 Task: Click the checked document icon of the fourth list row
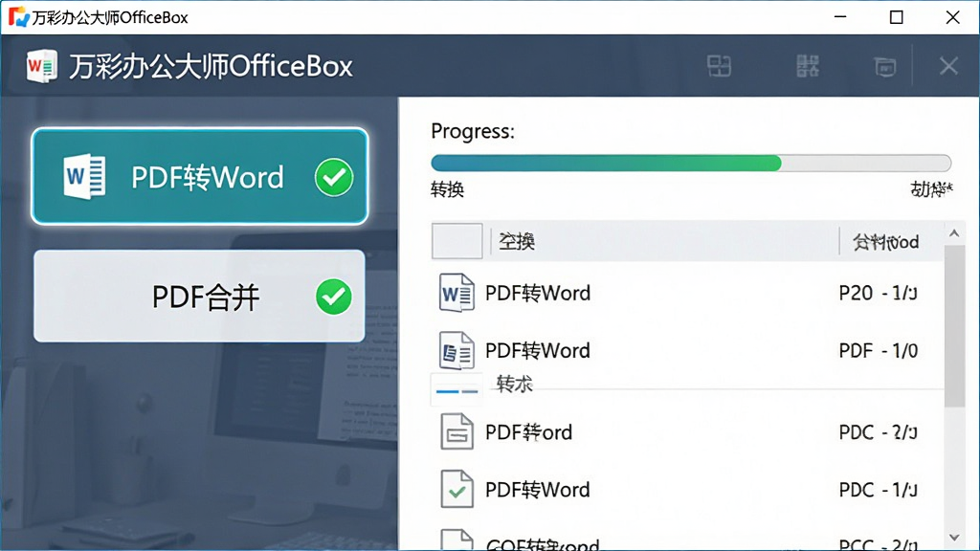(457, 489)
